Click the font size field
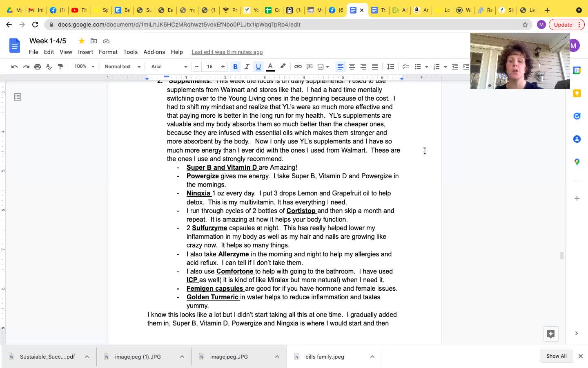This screenshot has height=368, width=588. (x=210, y=67)
